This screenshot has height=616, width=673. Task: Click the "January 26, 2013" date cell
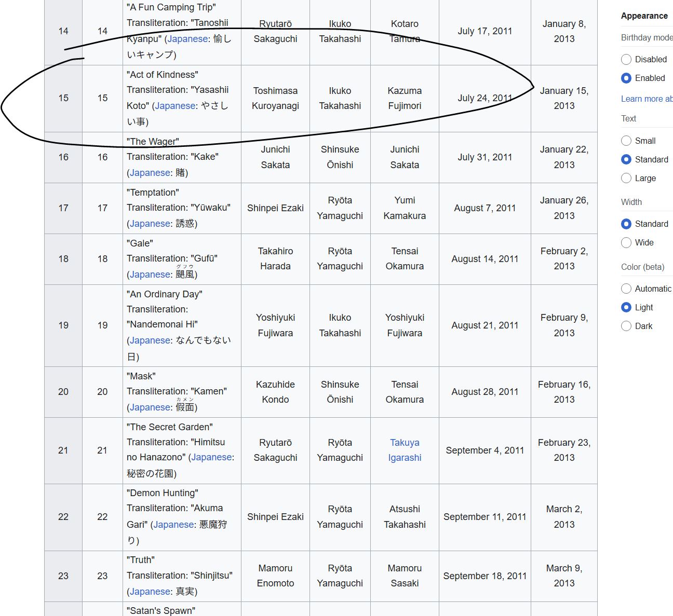564,208
